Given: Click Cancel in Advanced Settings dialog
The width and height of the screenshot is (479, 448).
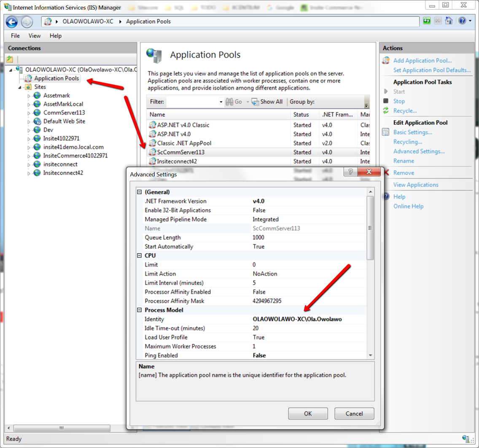Looking at the screenshot, I should click(x=354, y=413).
